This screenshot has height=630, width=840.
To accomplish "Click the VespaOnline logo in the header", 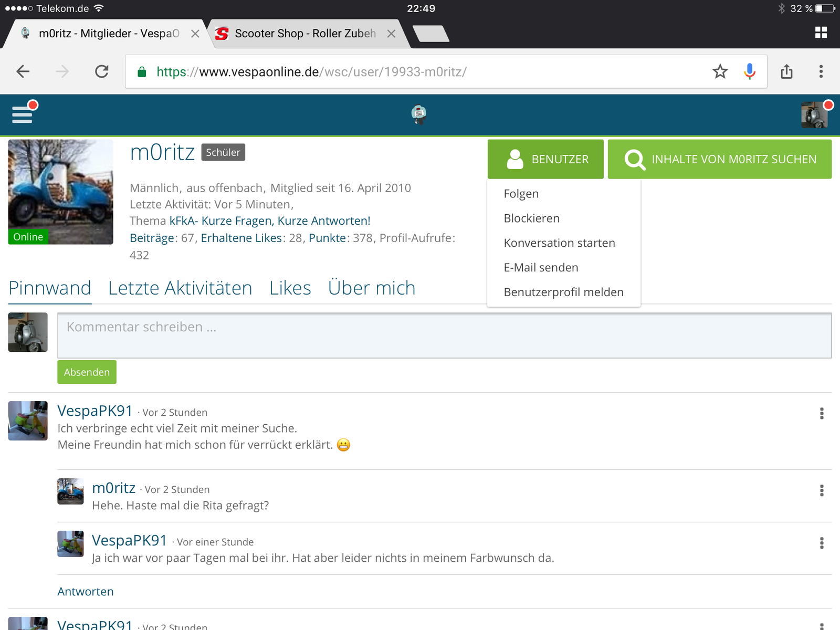I will tap(418, 114).
